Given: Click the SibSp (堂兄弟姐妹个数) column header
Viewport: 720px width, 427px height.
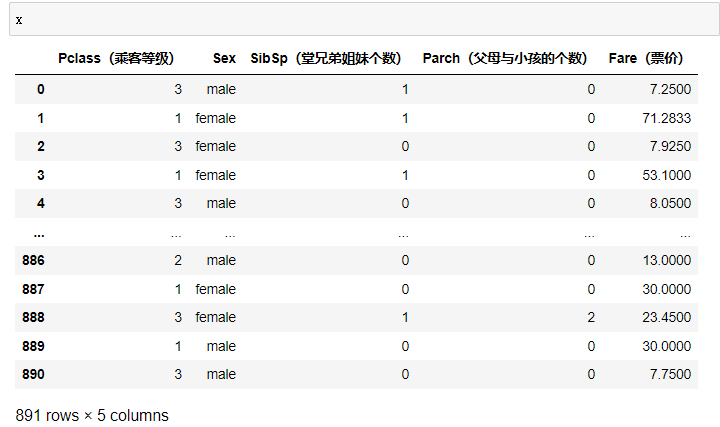Looking at the screenshot, I should [x=324, y=59].
